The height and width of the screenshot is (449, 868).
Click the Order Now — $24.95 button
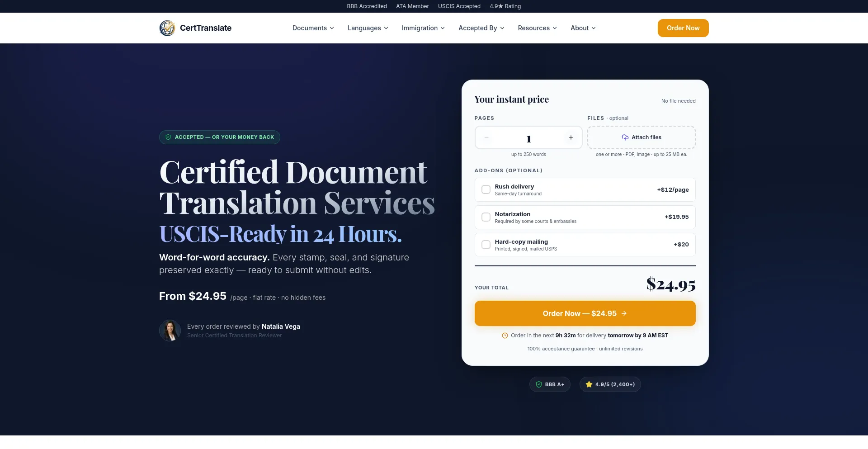585,313
